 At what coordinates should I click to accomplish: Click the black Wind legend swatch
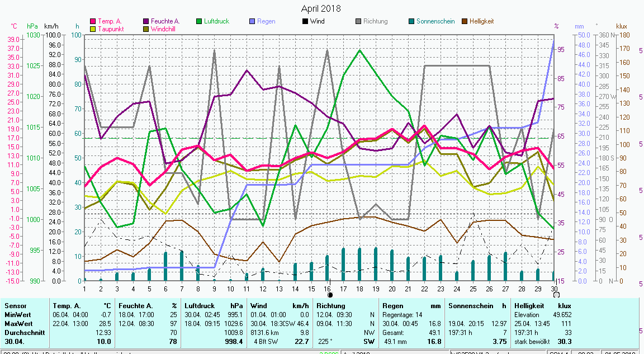(x=305, y=21)
